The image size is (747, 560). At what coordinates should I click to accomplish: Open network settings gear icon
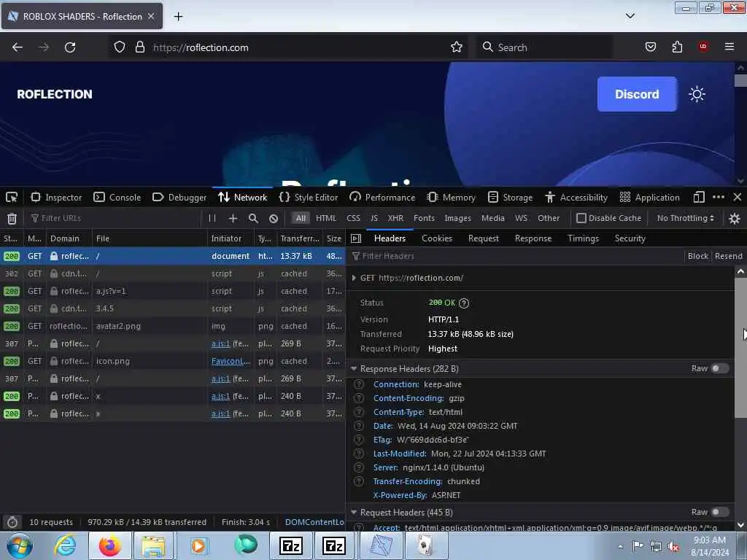click(734, 219)
